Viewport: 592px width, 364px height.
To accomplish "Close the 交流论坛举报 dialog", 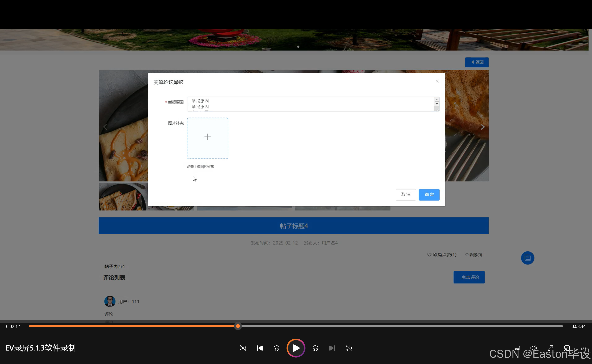I will point(437,81).
